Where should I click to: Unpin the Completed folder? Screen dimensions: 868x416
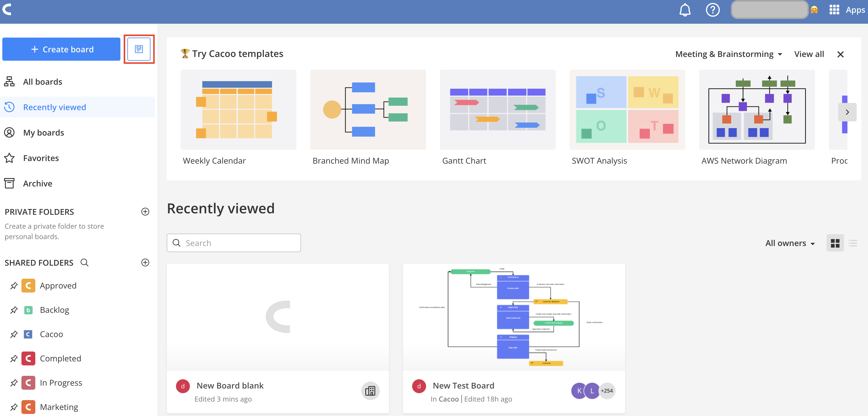click(x=14, y=358)
